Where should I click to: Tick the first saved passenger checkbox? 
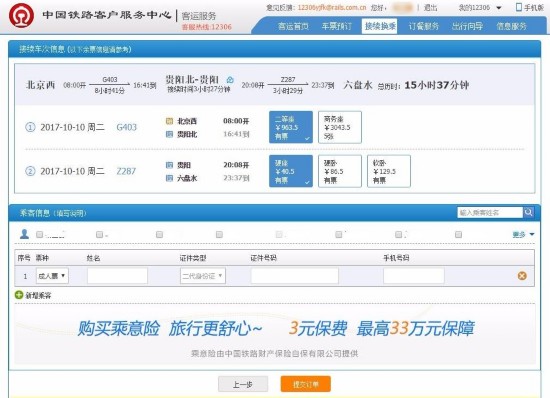[x=39, y=234]
